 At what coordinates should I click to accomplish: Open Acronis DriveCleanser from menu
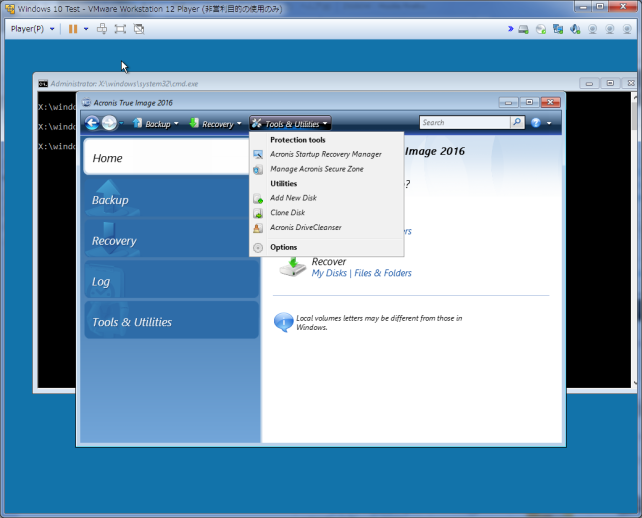point(326,228)
